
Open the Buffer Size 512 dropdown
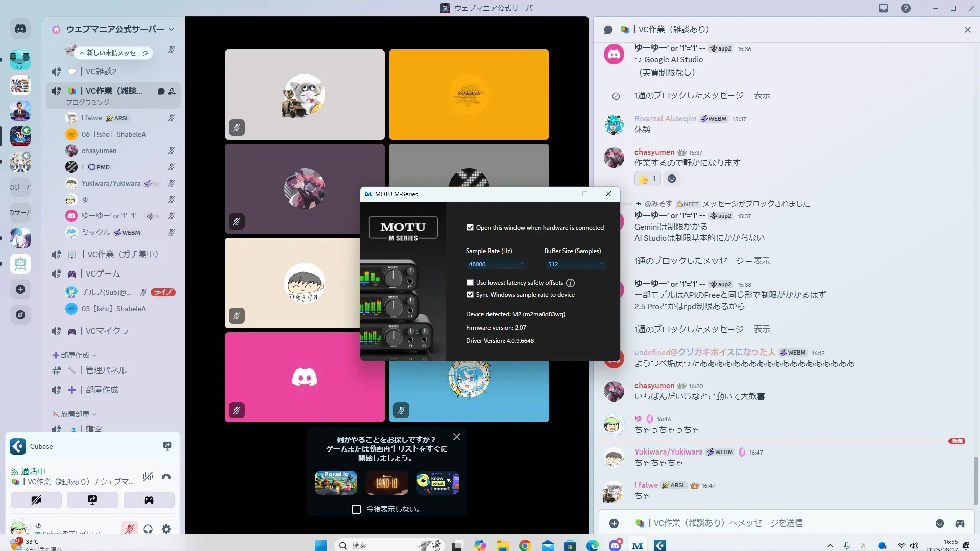[x=575, y=264]
